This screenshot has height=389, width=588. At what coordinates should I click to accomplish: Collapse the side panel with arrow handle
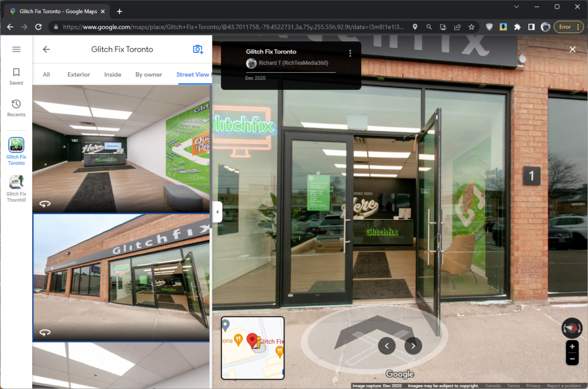[x=218, y=212]
